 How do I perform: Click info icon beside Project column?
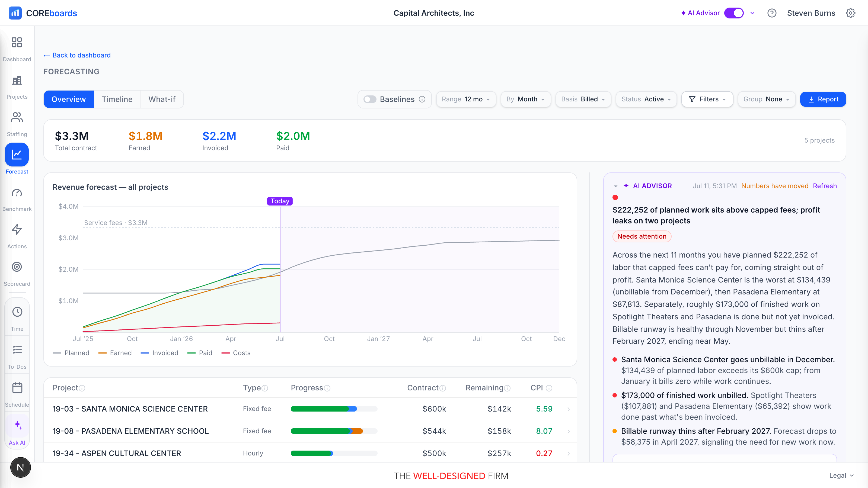[82, 388]
